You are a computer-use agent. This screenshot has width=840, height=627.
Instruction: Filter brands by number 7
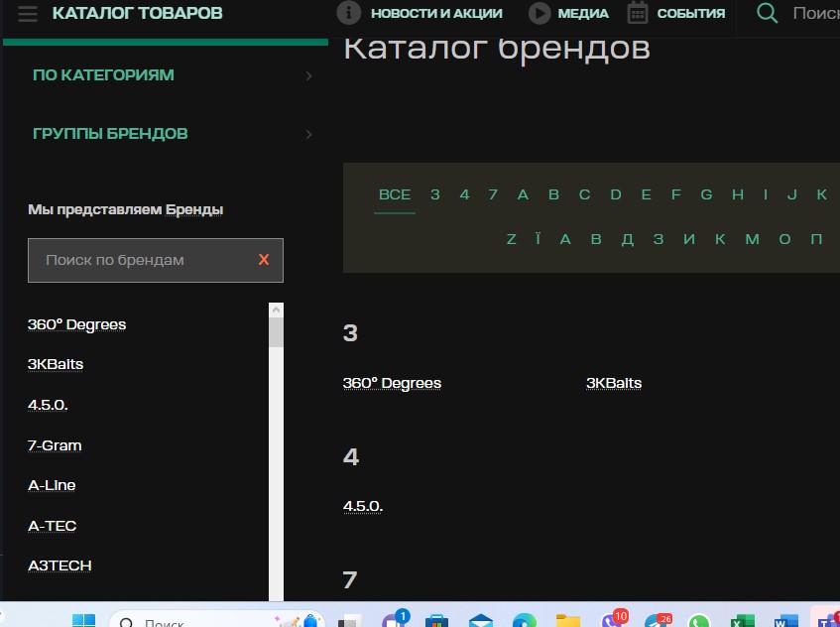(493, 194)
